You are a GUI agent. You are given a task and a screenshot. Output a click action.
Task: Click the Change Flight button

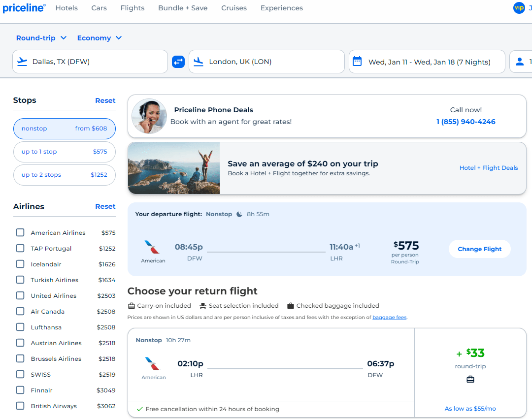tap(479, 249)
